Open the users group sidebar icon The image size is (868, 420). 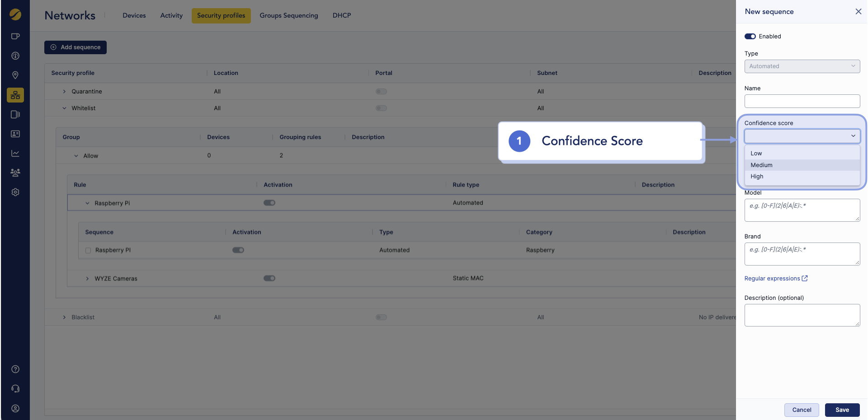coord(15,173)
